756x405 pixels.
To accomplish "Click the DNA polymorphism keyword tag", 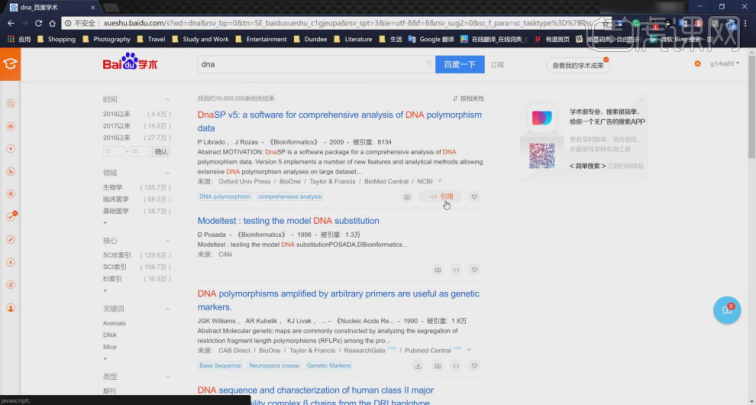I will click(x=225, y=197).
